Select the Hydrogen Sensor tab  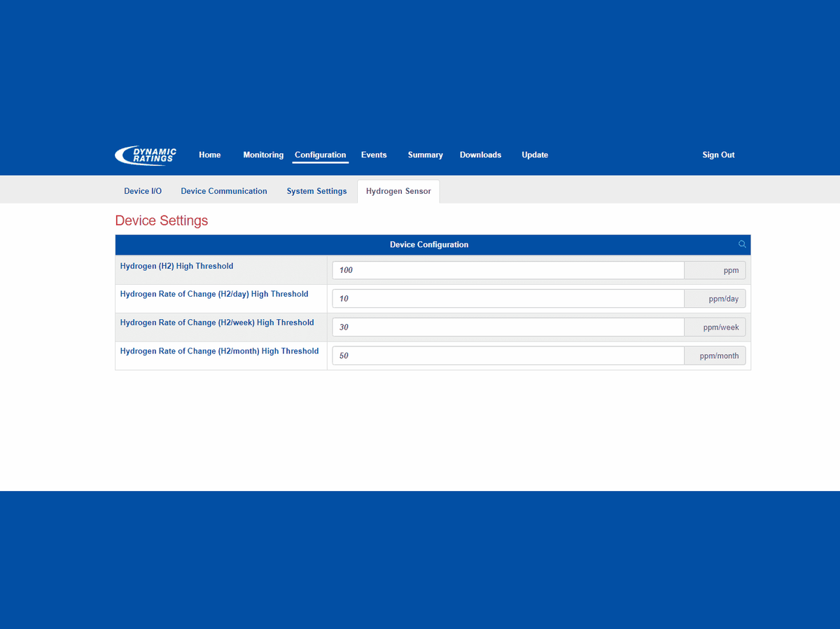[x=398, y=191]
